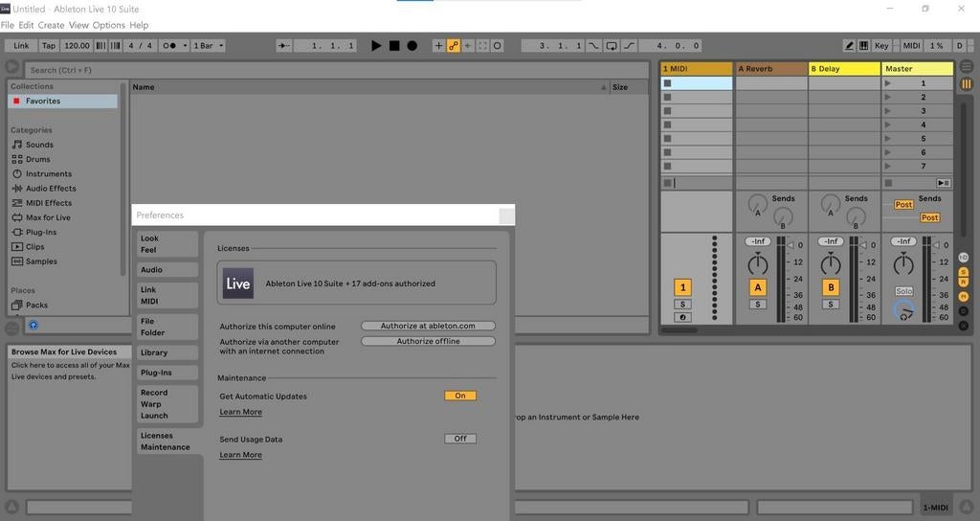
Task: Open the Quantization 1 Bar dropdown
Action: 208,46
